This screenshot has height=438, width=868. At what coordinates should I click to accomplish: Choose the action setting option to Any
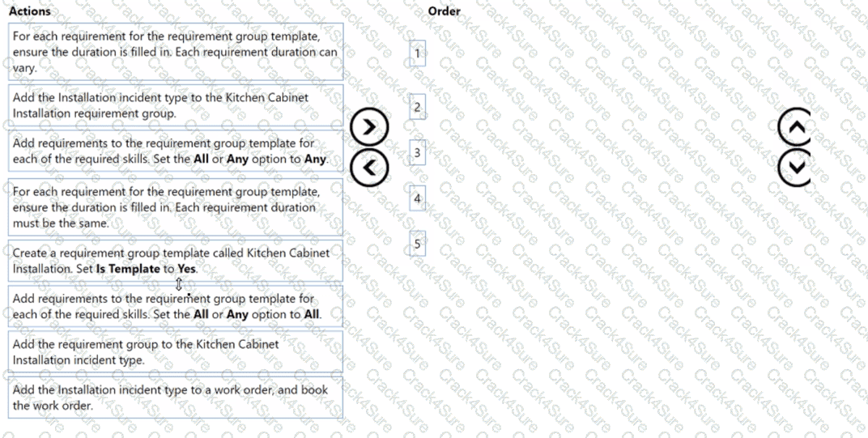pos(176,151)
